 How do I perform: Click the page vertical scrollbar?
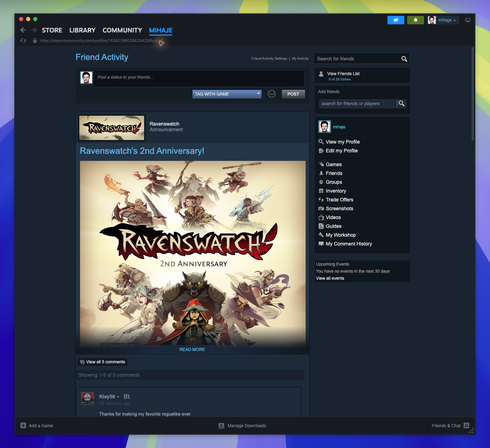pos(473,94)
